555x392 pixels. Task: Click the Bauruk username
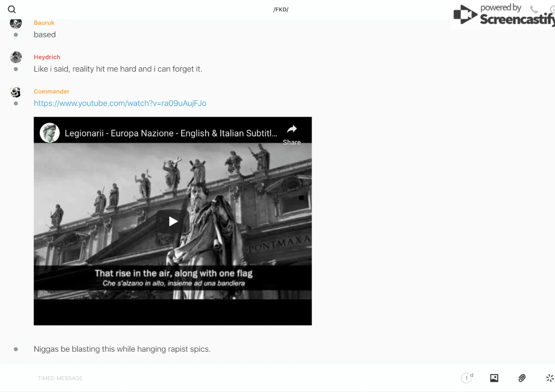(x=44, y=23)
